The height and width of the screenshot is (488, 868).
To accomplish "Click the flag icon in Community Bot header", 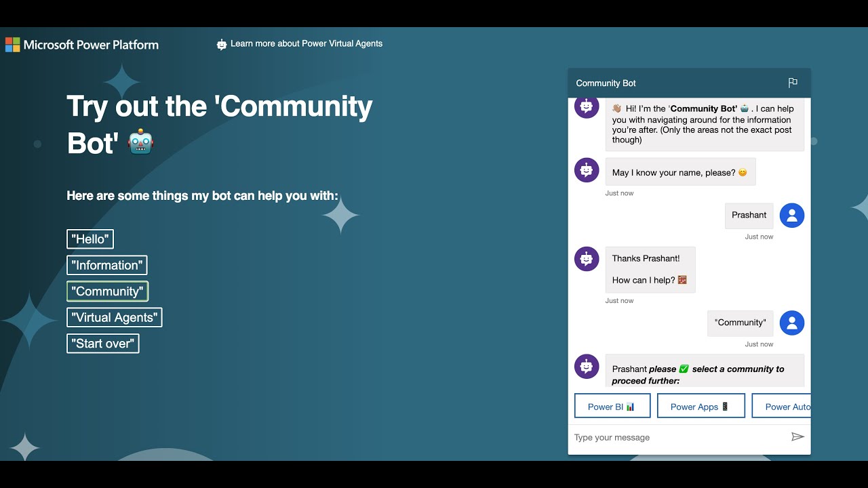I will coord(793,83).
